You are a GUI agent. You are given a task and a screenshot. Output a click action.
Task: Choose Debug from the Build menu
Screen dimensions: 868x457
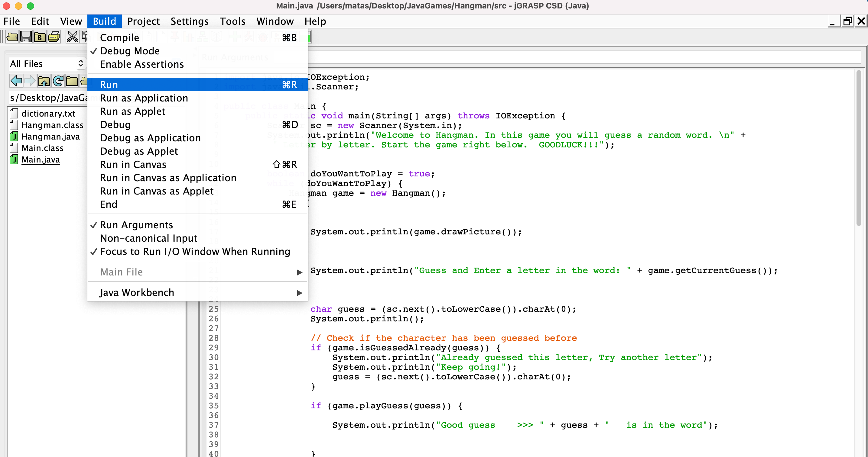point(197,124)
